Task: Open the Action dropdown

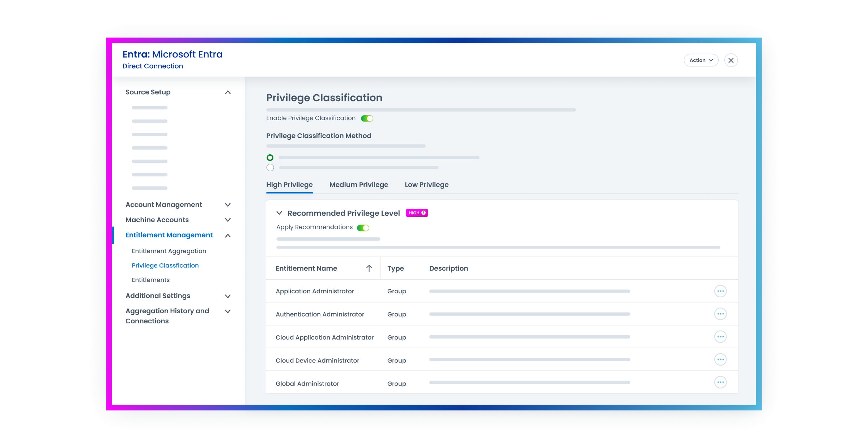Action: (x=701, y=60)
